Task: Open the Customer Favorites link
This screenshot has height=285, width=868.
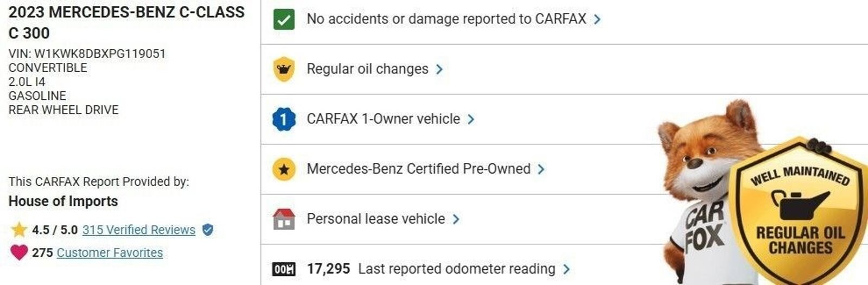Action: tap(110, 253)
